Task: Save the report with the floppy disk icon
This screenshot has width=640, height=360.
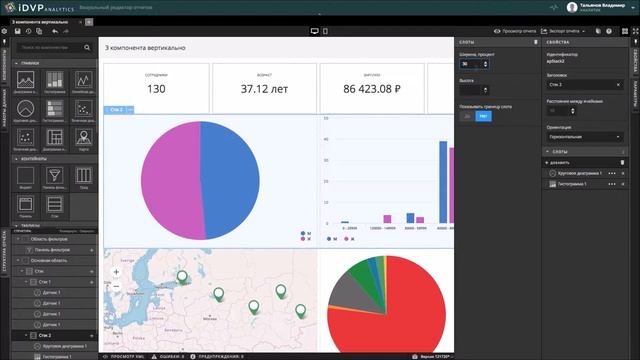Action: point(18,31)
